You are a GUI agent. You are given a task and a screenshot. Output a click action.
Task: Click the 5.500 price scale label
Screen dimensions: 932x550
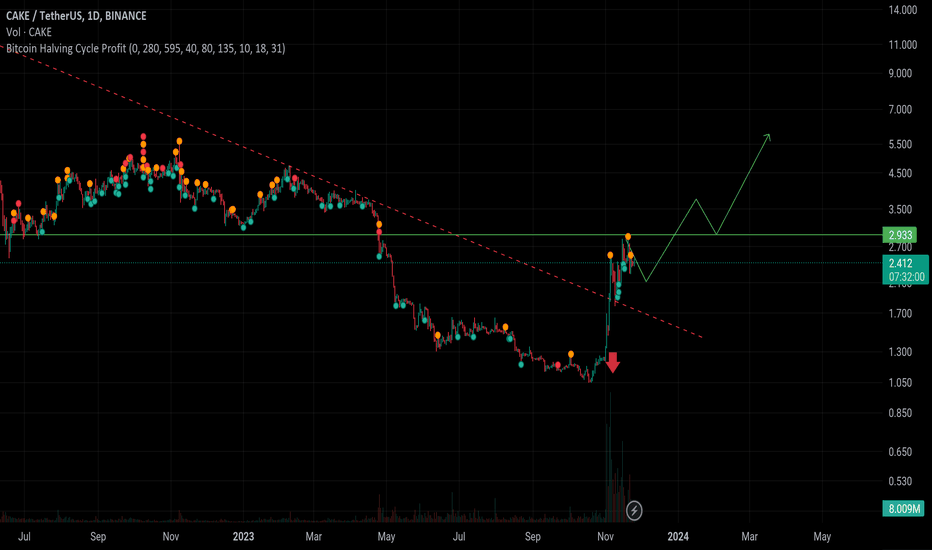902,145
